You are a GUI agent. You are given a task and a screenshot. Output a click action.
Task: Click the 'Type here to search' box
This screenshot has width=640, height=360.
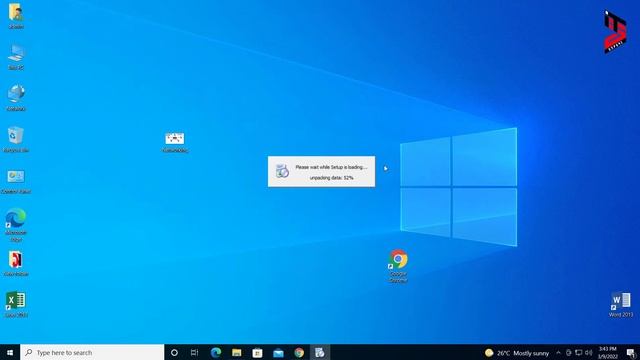(x=92, y=352)
